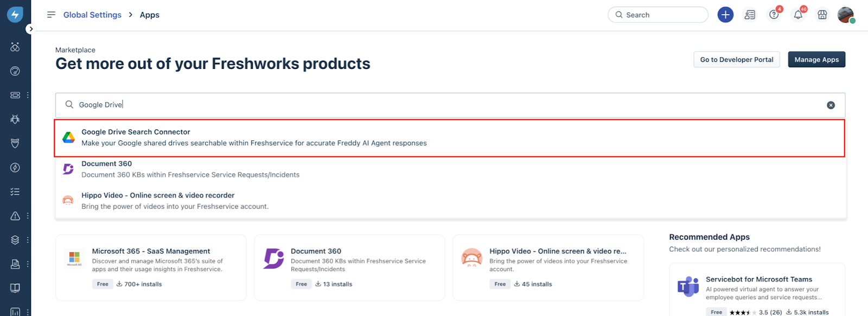Open the notifications bell
The image size is (868, 316).
[x=798, y=15]
